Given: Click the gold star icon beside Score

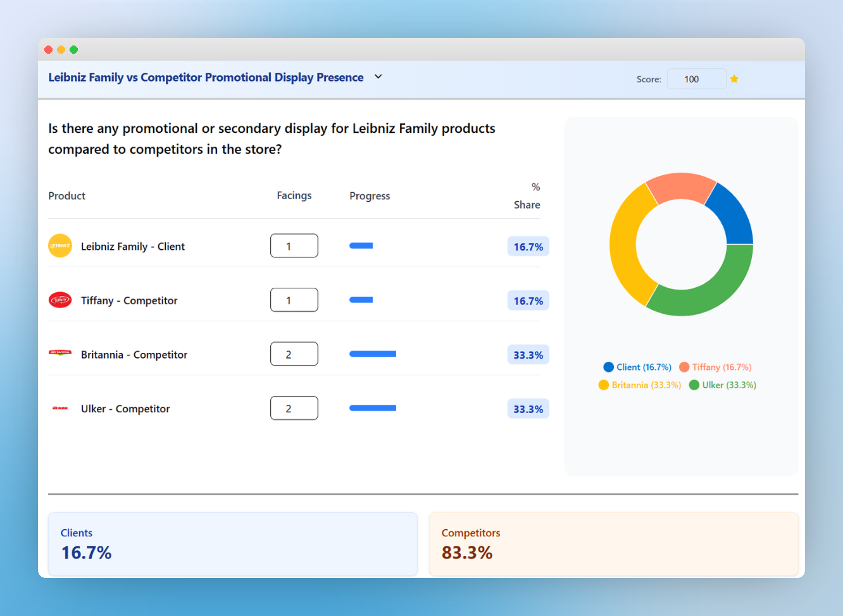Looking at the screenshot, I should click(734, 79).
